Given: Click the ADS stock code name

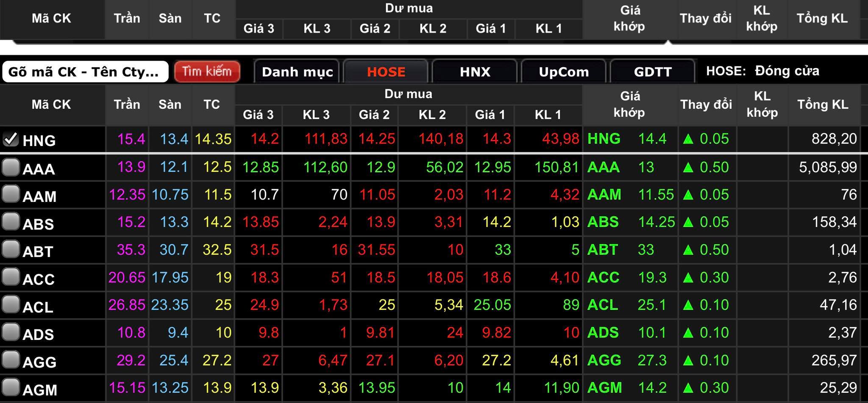Looking at the screenshot, I should (x=38, y=334).
